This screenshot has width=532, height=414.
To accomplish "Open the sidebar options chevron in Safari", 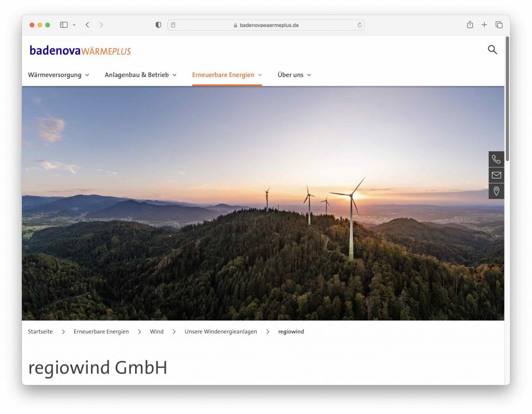I will [x=74, y=25].
